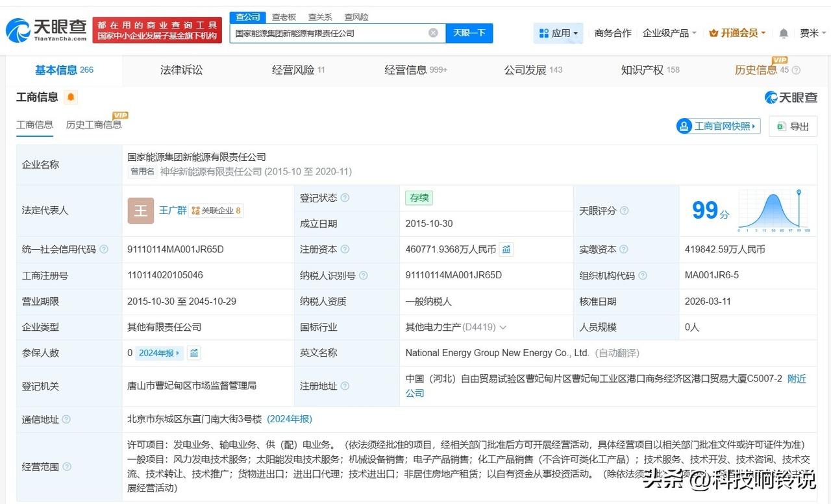Switch to the 知识产权 tab
Viewport: 831px width, 504px height.
(x=642, y=70)
